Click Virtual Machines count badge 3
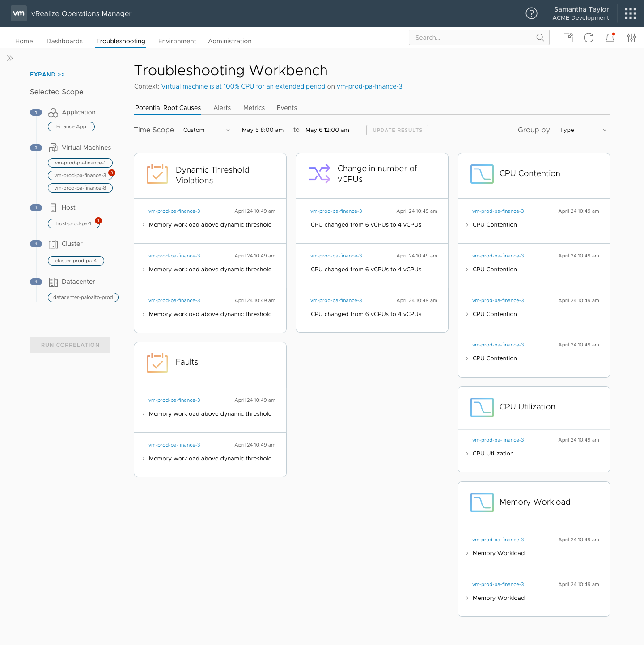 point(36,148)
